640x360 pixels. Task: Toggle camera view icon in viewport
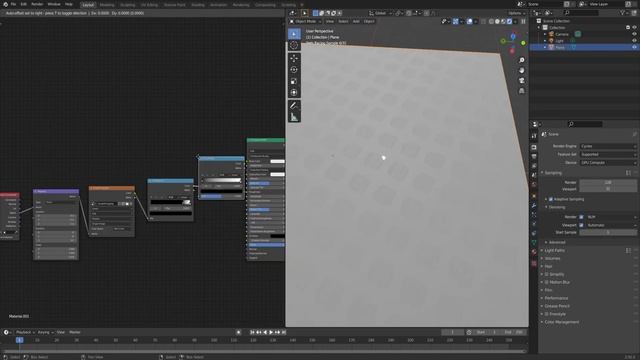point(522,80)
